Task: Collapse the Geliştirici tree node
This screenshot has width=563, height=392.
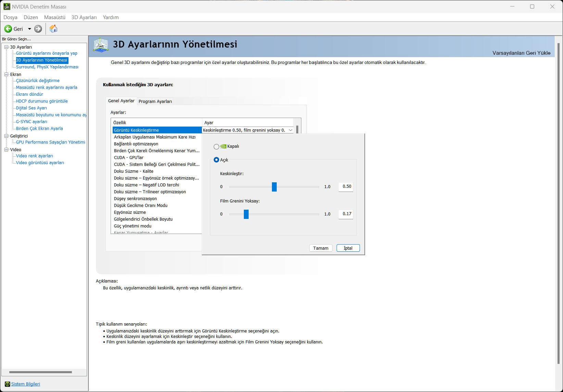Action: pyautogui.click(x=7, y=136)
